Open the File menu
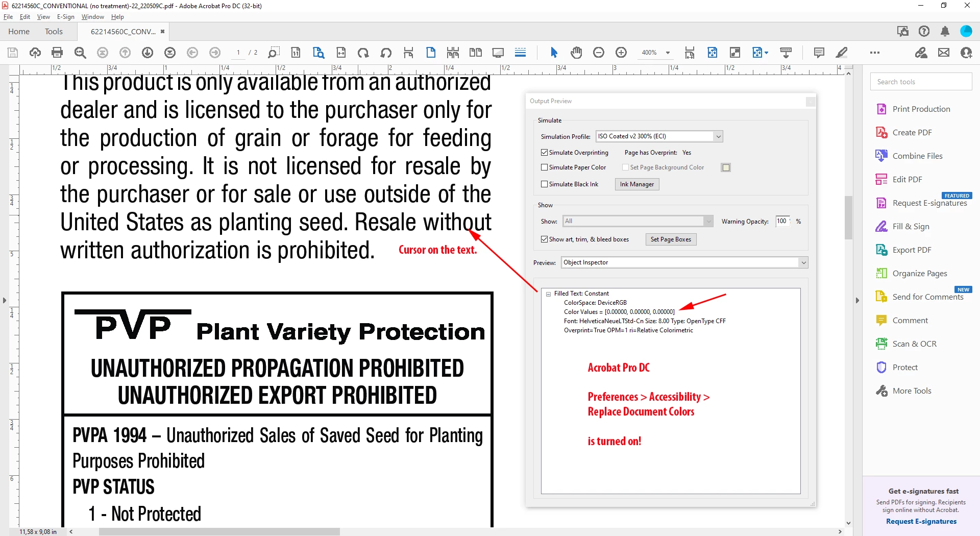980x536 pixels. tap(8, 17)
